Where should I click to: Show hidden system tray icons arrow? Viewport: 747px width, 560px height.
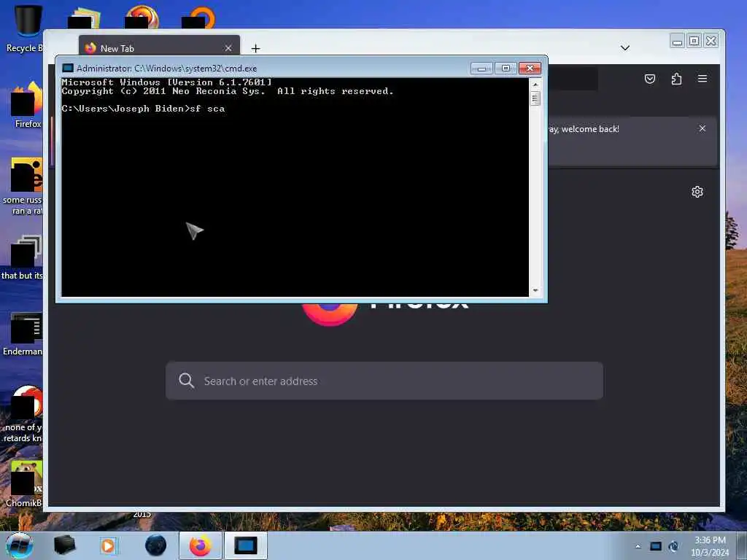click(638, 546)
